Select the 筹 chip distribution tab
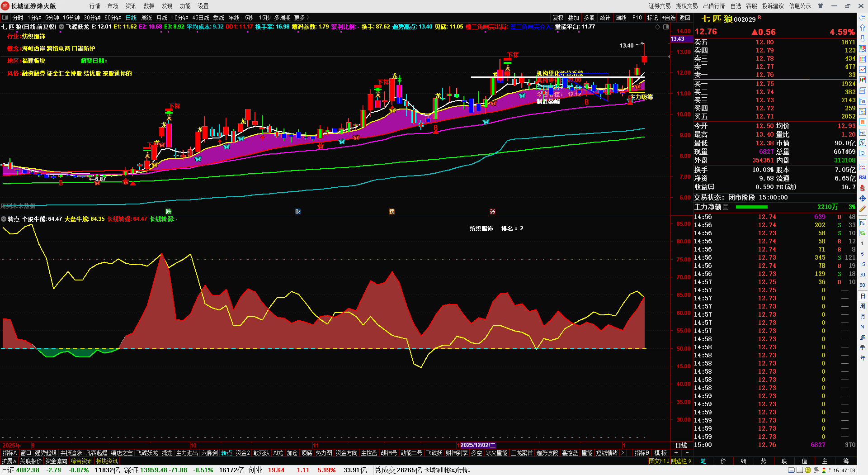Screen dimensions: 868x475 pyautogui.click(x=846, y=461)
